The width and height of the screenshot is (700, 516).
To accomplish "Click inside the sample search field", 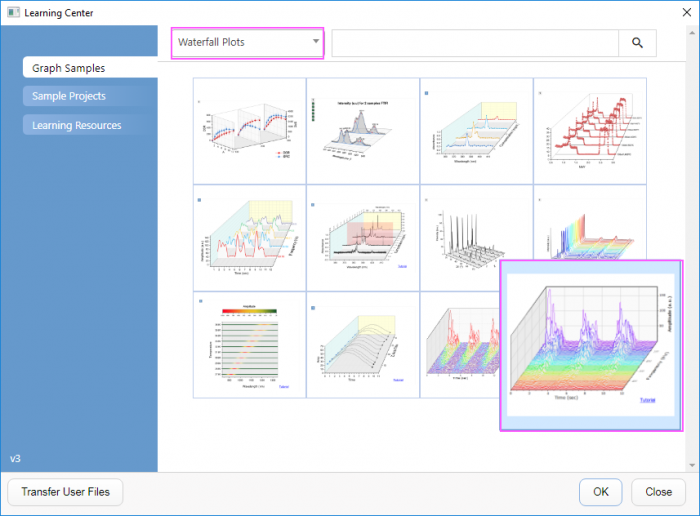I will (474, 43).
